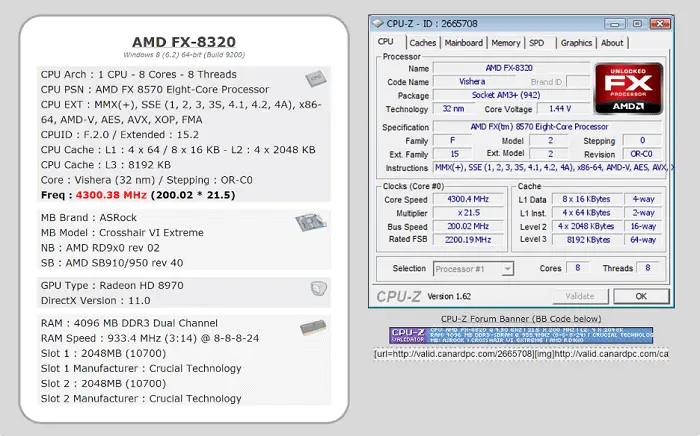Click the CPU-Z Validator forum banner image

pyautogui.click(x=521, y=335)
